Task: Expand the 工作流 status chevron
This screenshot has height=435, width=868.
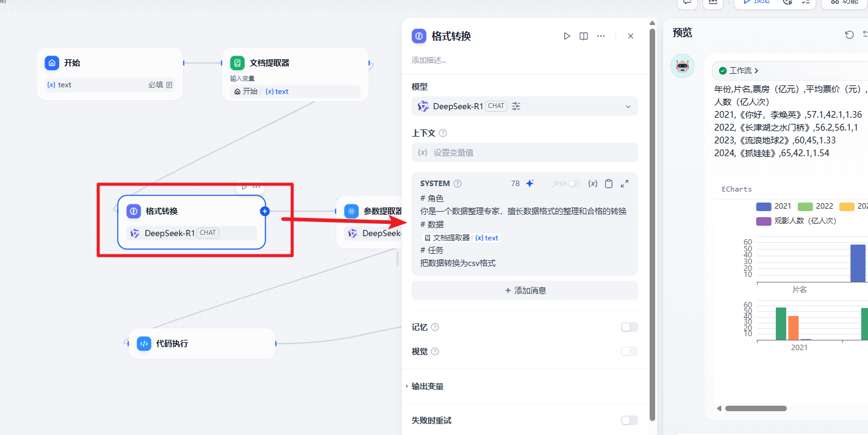Action: pyautogui.click(x=757, y=71)
